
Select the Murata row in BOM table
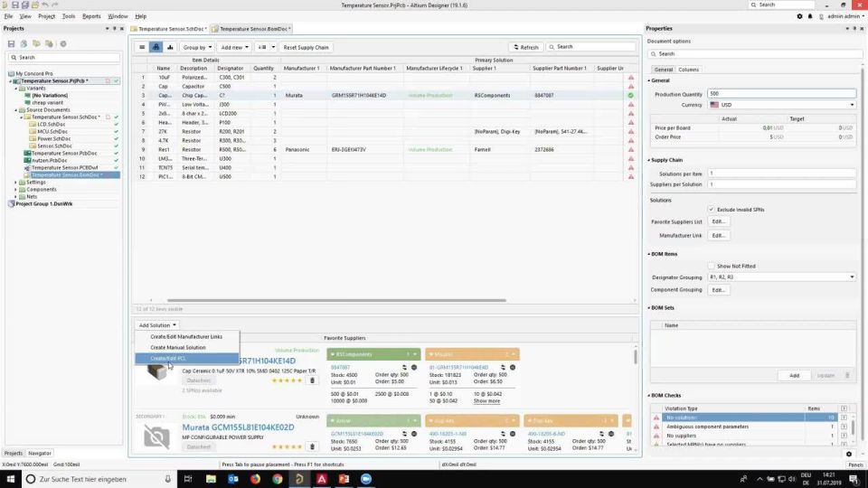(x=383, y=95)
